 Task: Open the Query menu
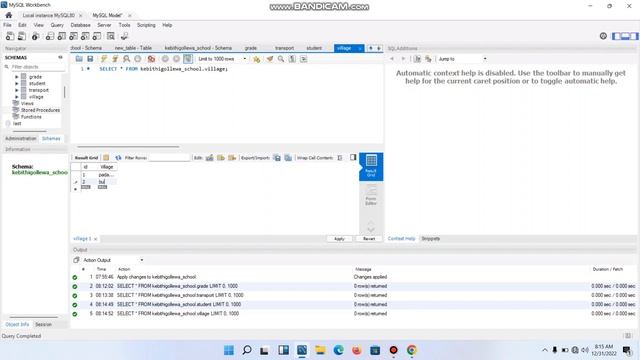pos(57,25)
